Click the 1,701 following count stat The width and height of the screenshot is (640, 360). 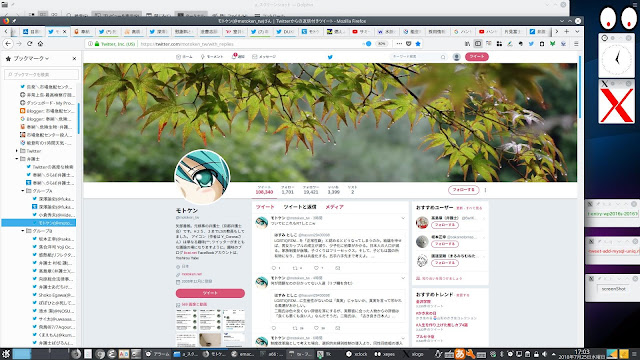click(x=287, y=190)
